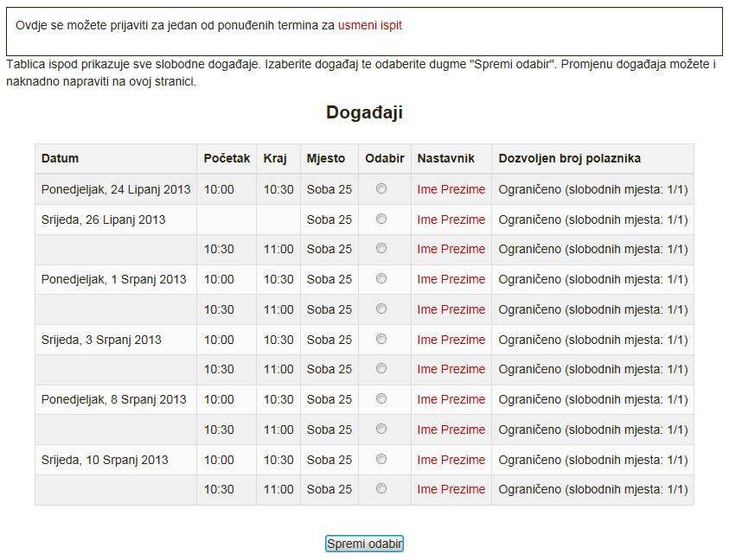This screenshot has height=560, width=729.
Task: Click Ime Prezime for the 1 Srpanj 10:30 slot
Action: tap(451, 309)
